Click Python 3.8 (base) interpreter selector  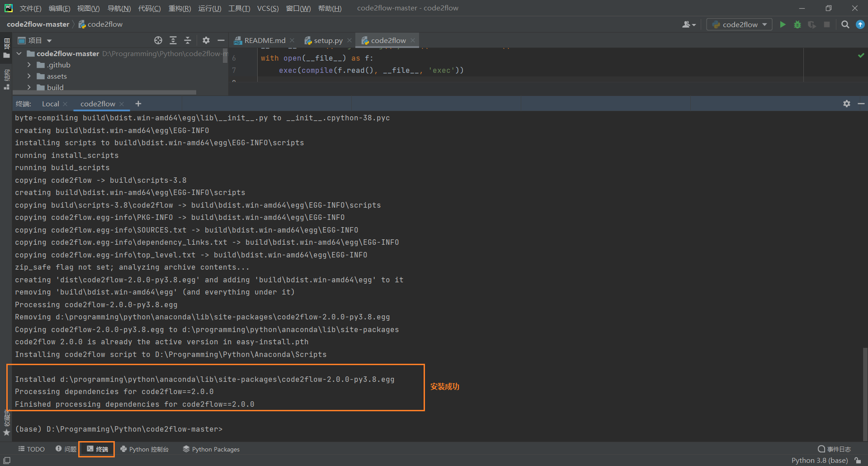(x=819, y=460)
